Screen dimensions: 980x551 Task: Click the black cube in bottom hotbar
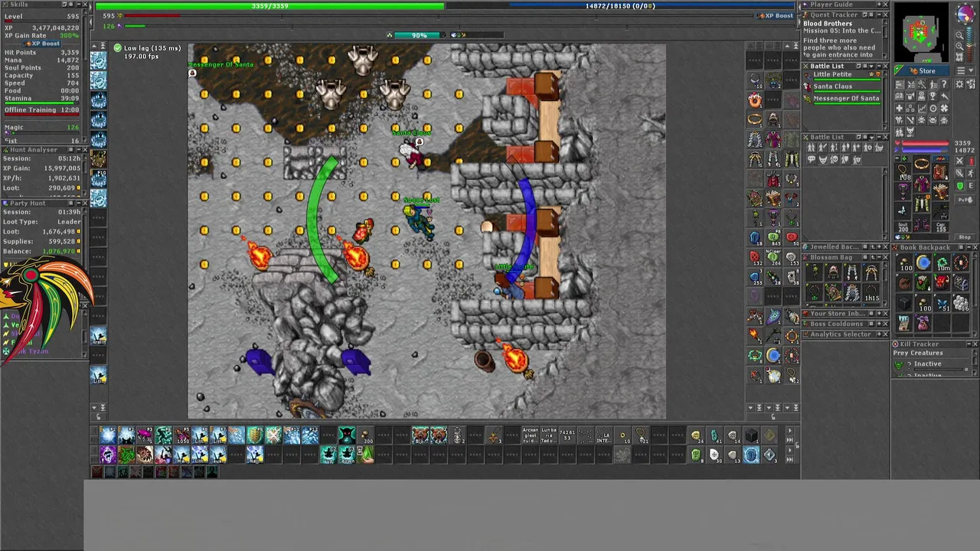pos(752,435)
